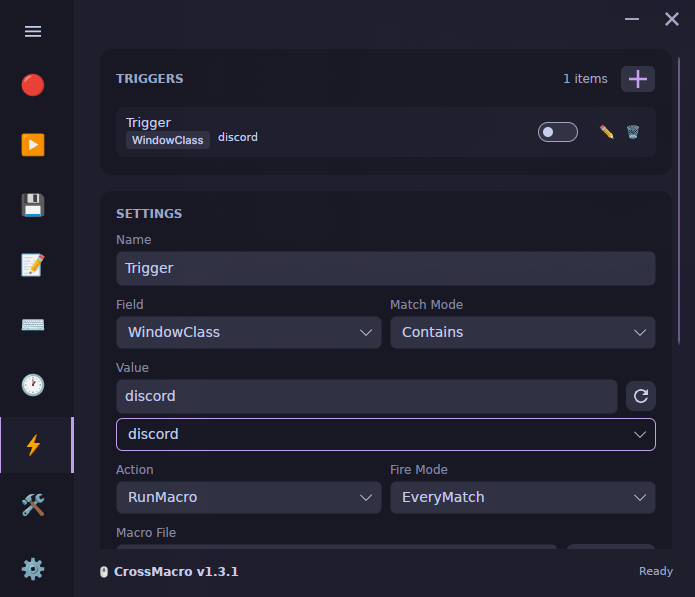
Task: Open the hammer and wrench Tools sidebar icon
Action: 33,505
